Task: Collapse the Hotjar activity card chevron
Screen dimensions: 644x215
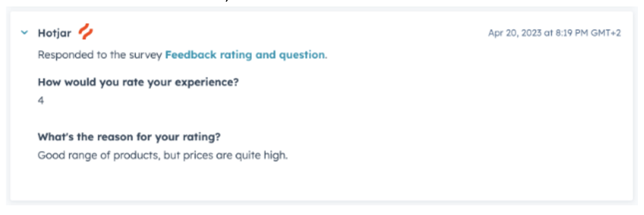Action: [x=24, y=33]
